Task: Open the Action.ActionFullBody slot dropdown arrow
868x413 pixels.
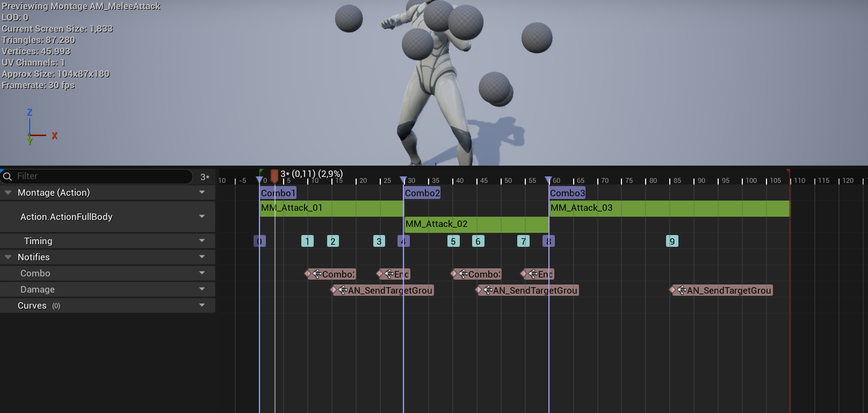Action: pyautogui.click(x=202, y=217)
